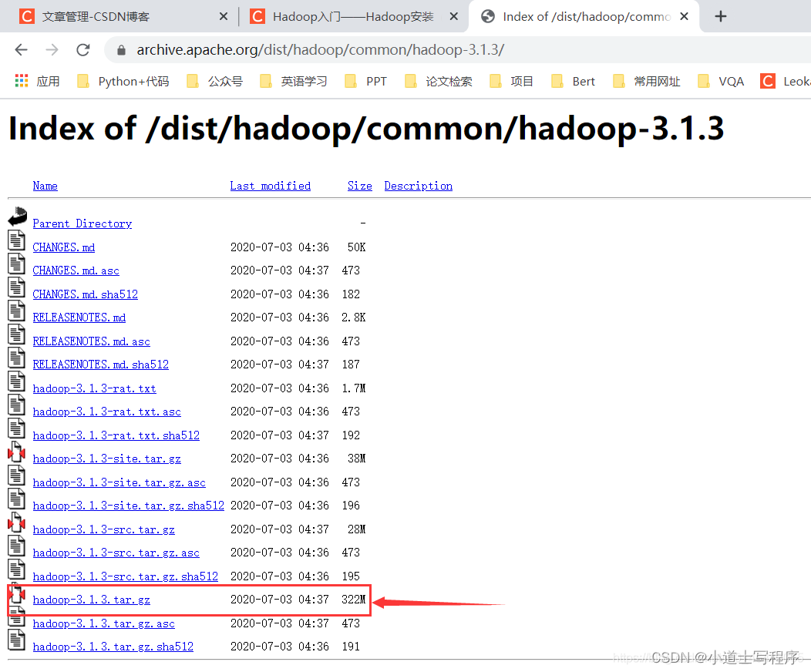Screen dimensions: 811x672
Task: Click the padlock site security icon
Action: (121, 51)
